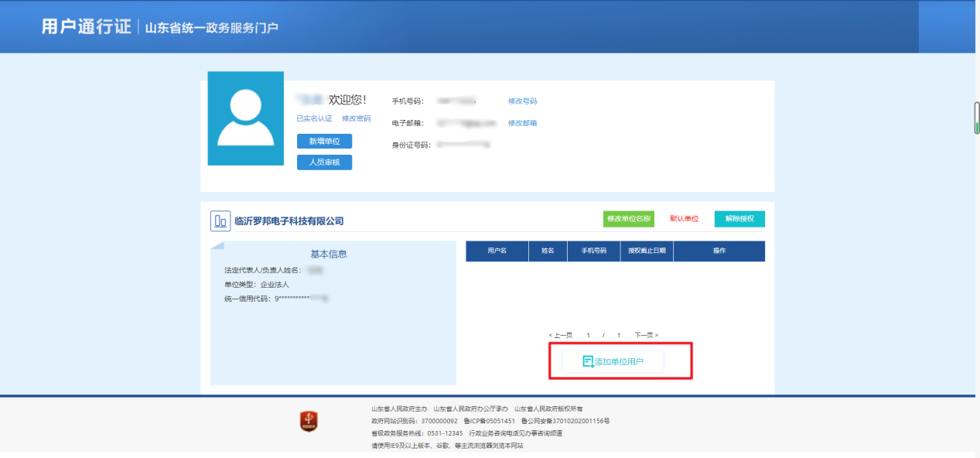The height and width of the screenshot is (458, 980).
Task: Click the company building icon beside 临沂罗邦电子科技有限公司
Action: click(220, 220)
